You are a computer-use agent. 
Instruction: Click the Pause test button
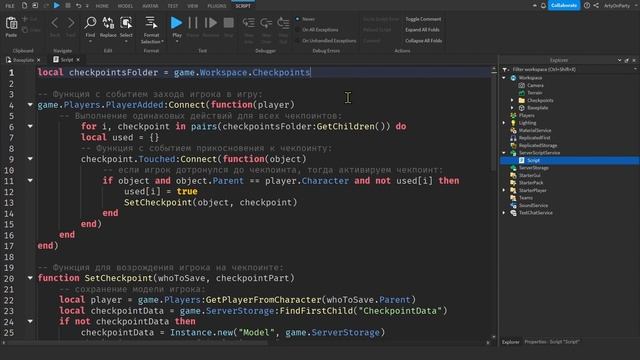[193, 23]
